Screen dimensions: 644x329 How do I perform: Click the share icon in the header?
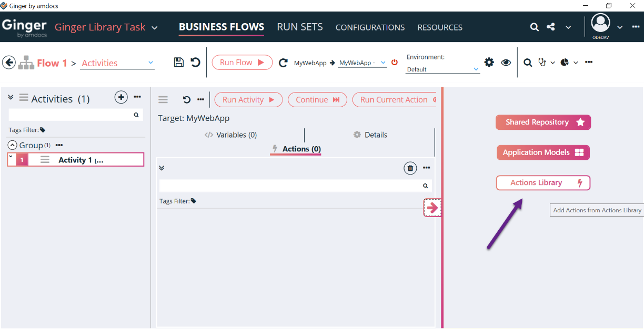click(x=551, y=27)
